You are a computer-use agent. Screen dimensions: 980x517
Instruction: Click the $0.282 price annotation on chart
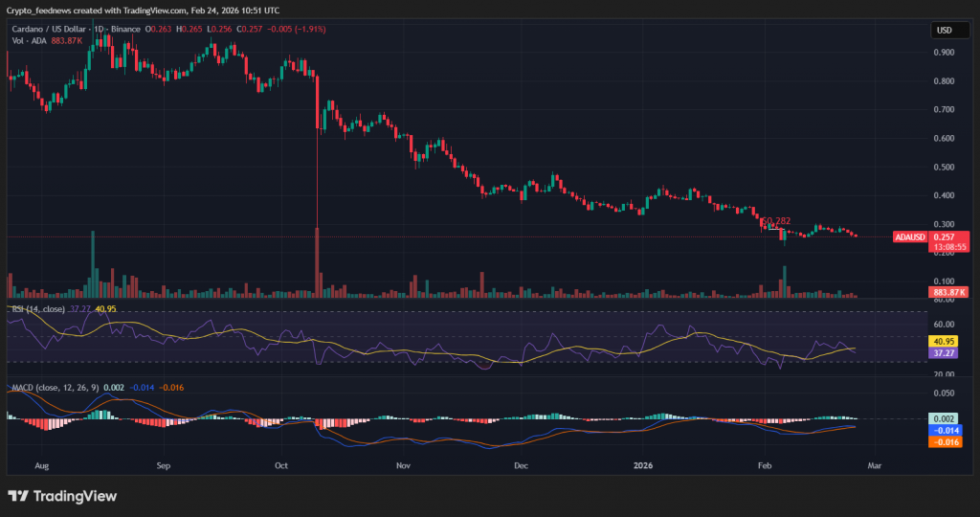[x=776, y=220]
